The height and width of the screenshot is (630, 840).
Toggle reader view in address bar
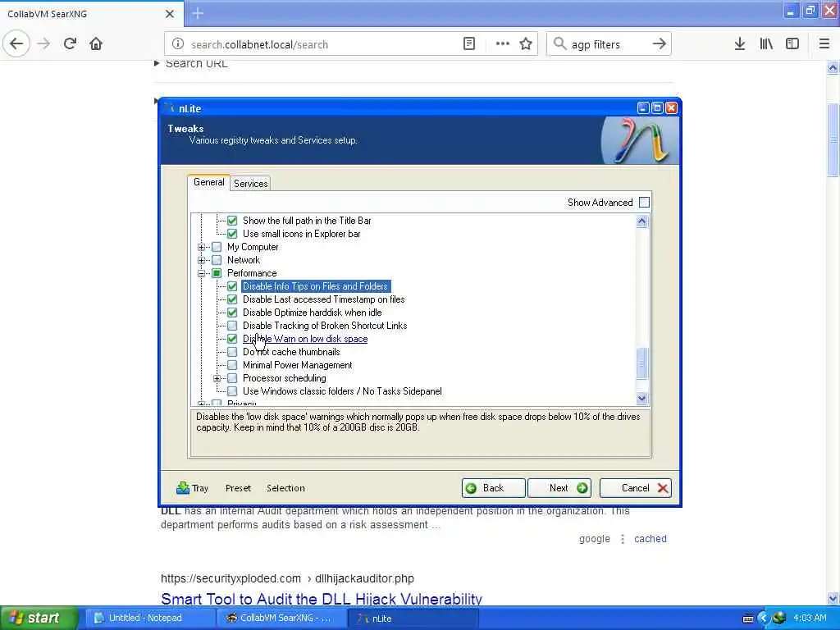(468, 44)
